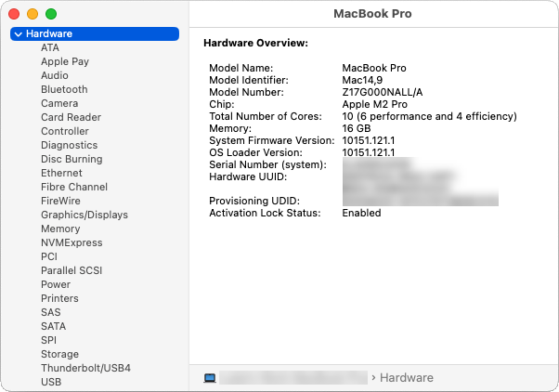Click the Serial Number (system) label
This screenshot has height=392, width=559.
coord(267,164)
